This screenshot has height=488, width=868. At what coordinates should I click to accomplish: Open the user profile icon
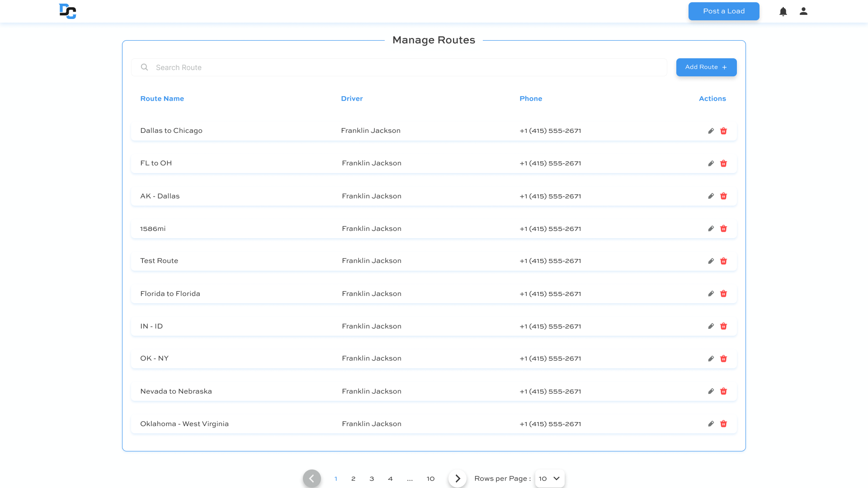click(x=803, y=11)
